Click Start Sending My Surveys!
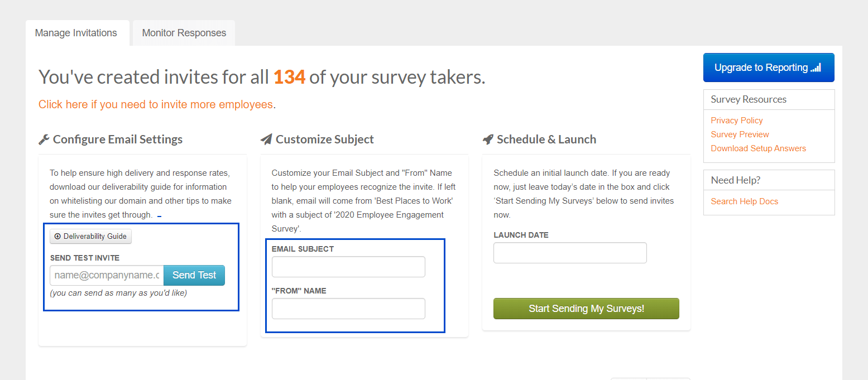 click(586, 308)
